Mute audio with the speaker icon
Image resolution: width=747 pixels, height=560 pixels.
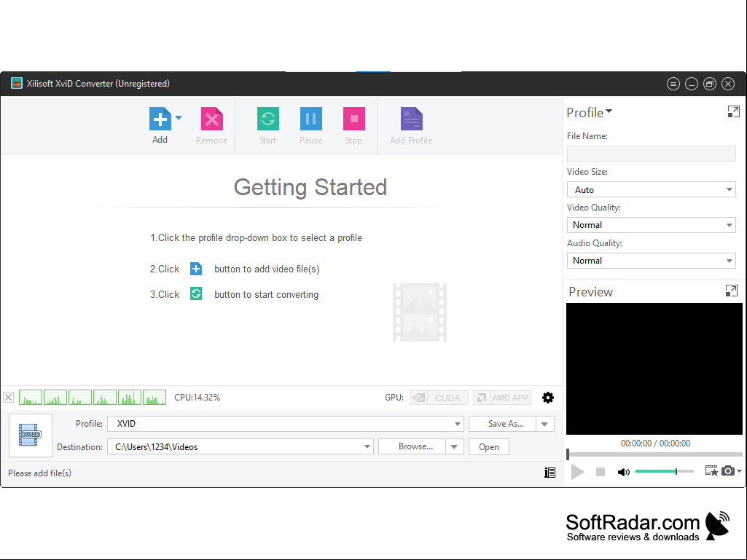(624, 472)
